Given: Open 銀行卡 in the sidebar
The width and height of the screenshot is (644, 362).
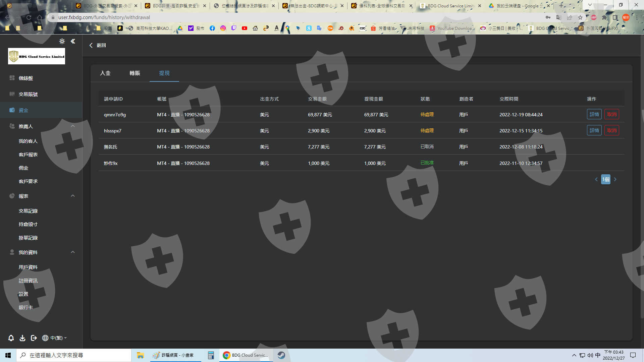Looking at the screenshot, I should point(26,307).
